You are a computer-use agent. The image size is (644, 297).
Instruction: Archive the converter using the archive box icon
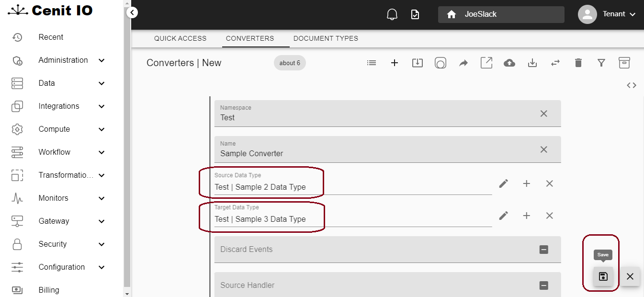624,63
